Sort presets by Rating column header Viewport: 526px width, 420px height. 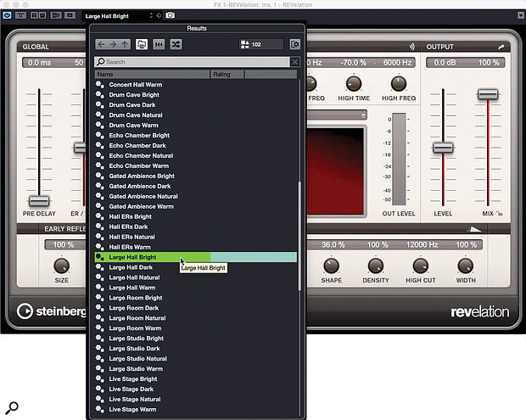[x=227, y=74]
